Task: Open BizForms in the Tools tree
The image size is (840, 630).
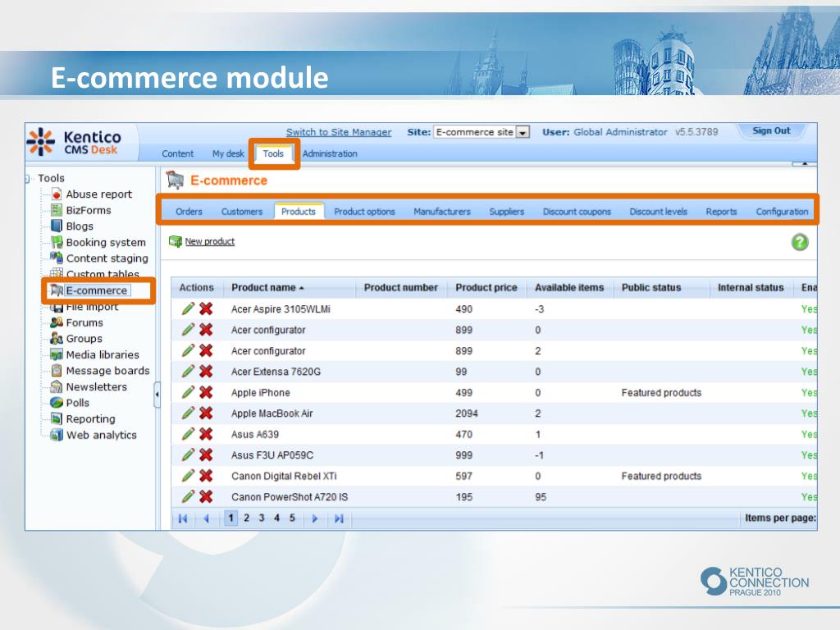Action: coord(89,211)
